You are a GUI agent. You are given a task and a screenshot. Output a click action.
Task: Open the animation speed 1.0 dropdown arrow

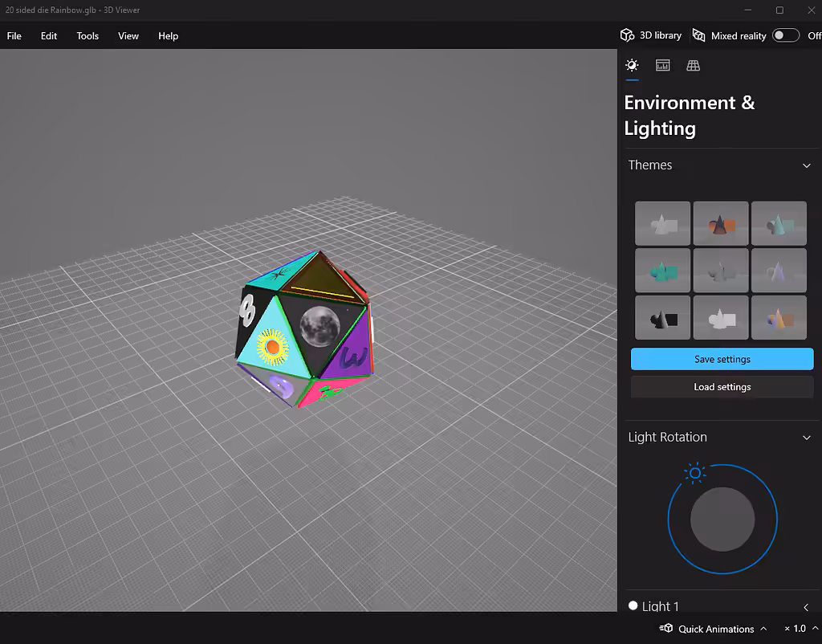[x=816, y=628]
